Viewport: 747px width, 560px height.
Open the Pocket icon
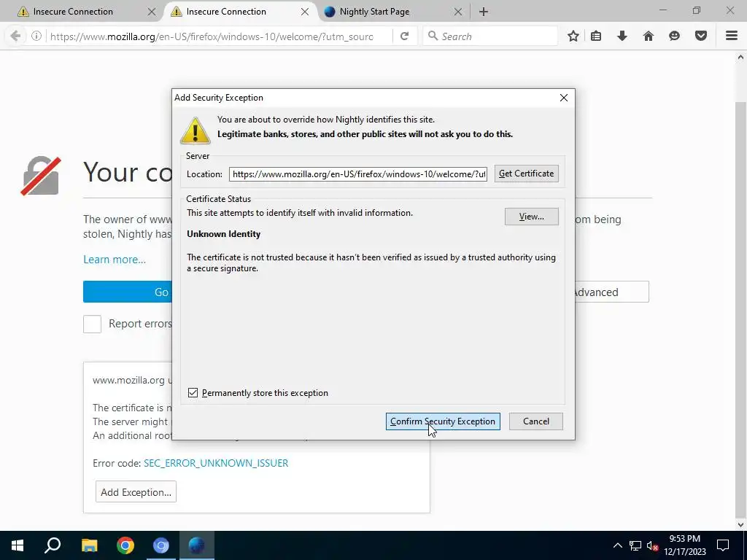701,36
